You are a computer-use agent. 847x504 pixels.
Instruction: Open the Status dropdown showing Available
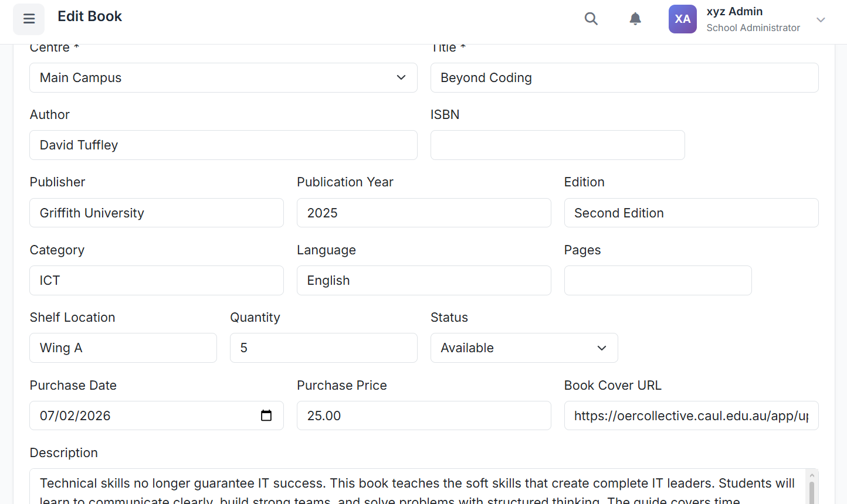(523, 348)
